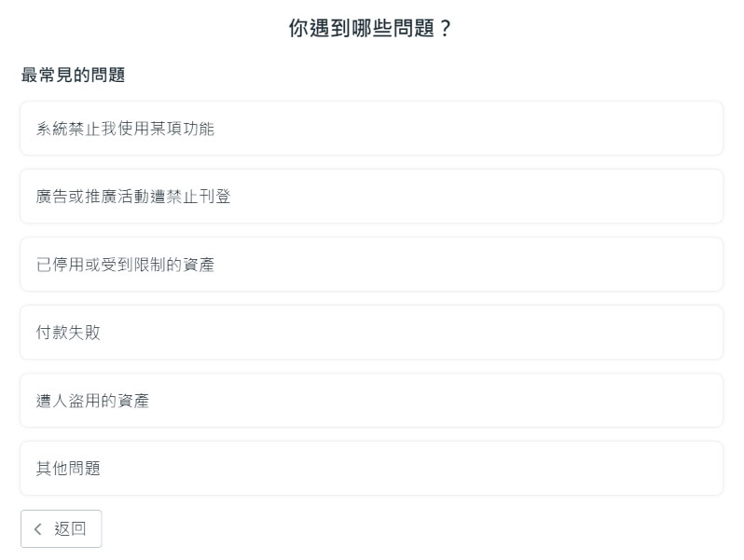
Task: Go back with the 返回 button
Action: coord(62,528)
